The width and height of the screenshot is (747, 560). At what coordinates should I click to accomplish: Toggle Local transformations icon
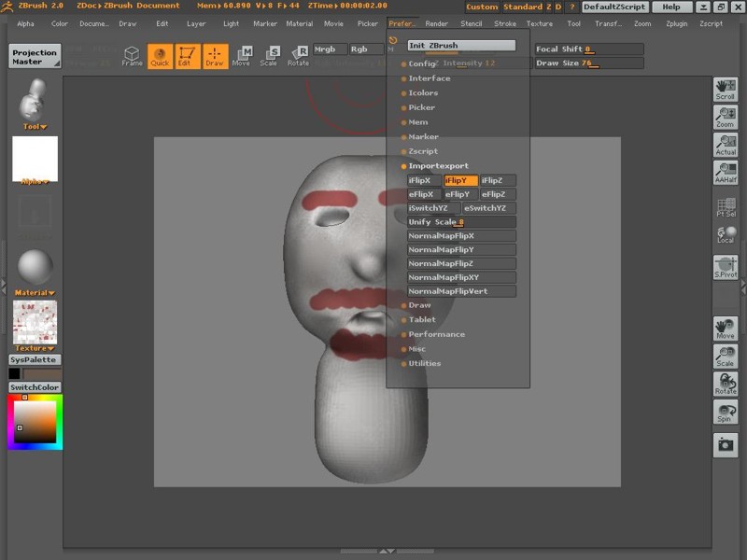[x=726, y=234]
